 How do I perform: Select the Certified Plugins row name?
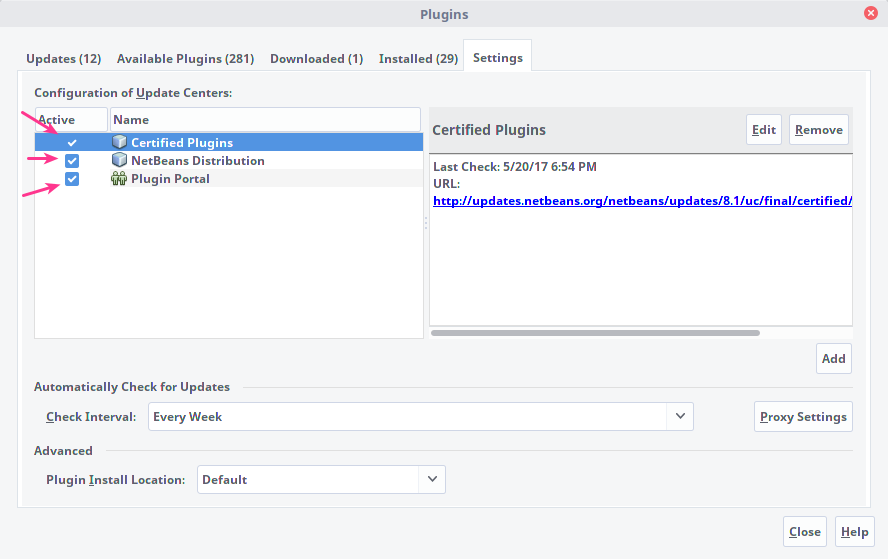tap(182, 142)
